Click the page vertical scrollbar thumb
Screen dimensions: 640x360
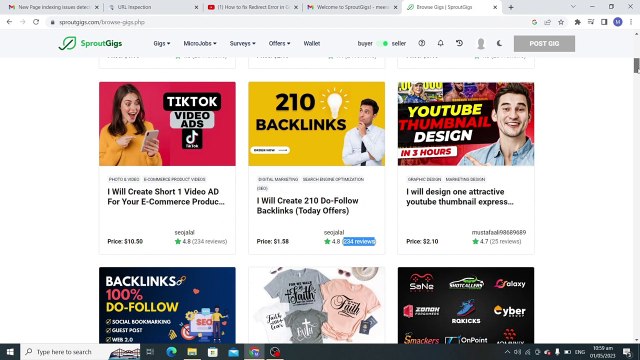636,65
